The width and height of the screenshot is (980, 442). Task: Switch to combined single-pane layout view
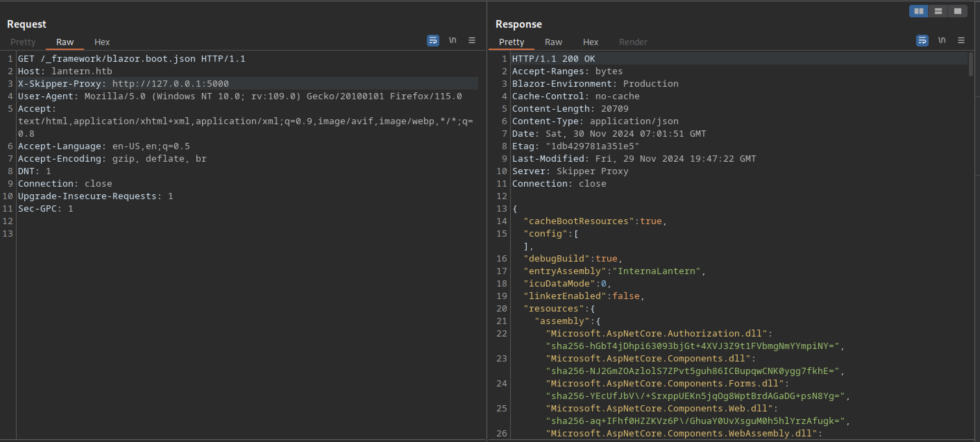(957, 11)
